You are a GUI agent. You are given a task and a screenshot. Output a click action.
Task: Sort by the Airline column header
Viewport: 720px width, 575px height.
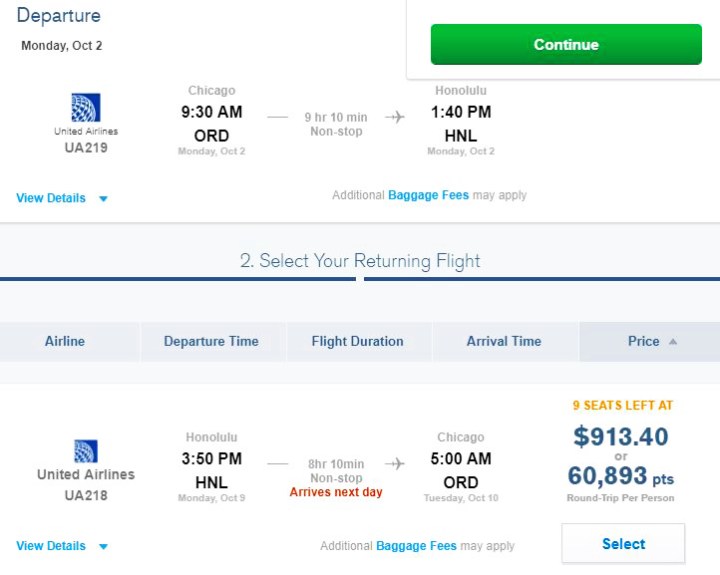[65, 341]
